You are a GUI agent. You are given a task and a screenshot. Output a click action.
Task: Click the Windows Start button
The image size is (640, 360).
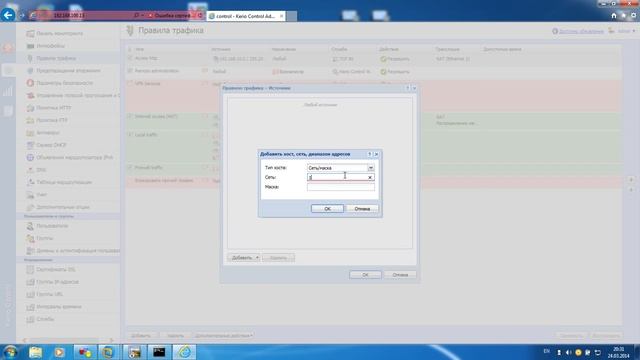tap(10, 351)
